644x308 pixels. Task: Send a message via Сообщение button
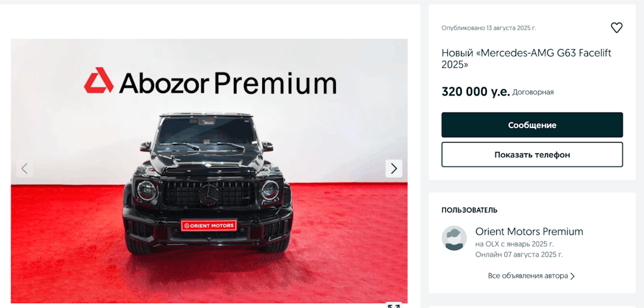(532, 125)
